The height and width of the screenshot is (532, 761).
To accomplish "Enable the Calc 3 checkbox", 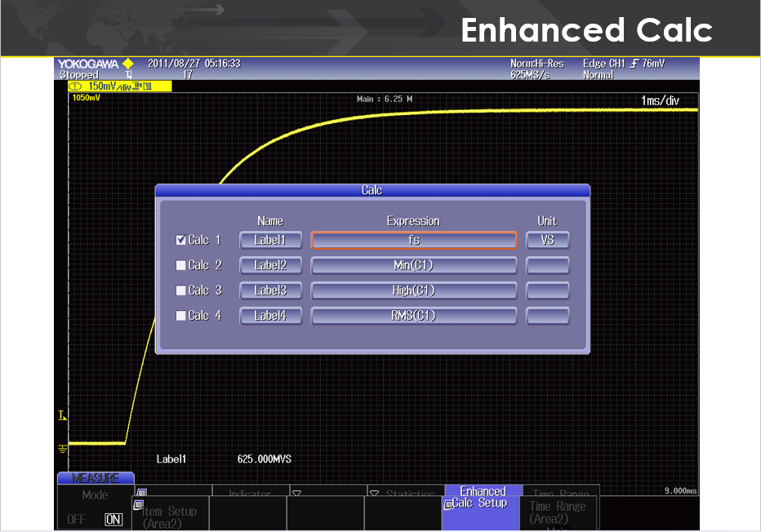I will coord(180,290).
